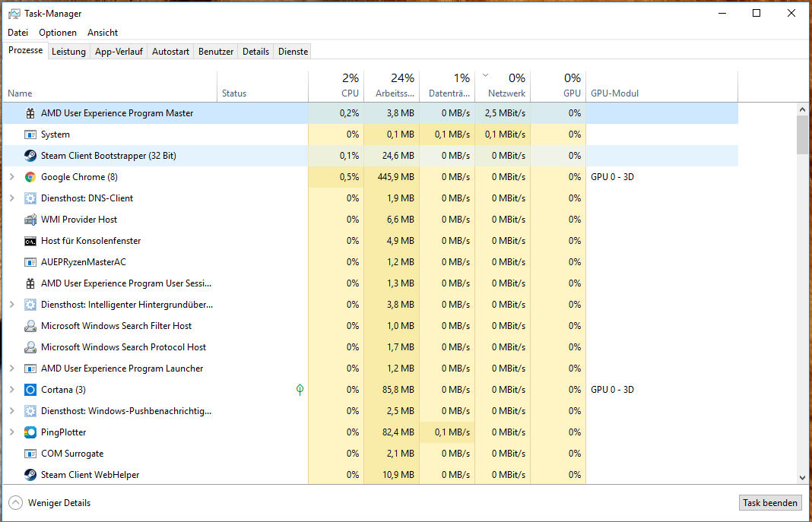Click the scrollbar up arrow
Viewport: 812px width, 522px height.
pos(802,109)
